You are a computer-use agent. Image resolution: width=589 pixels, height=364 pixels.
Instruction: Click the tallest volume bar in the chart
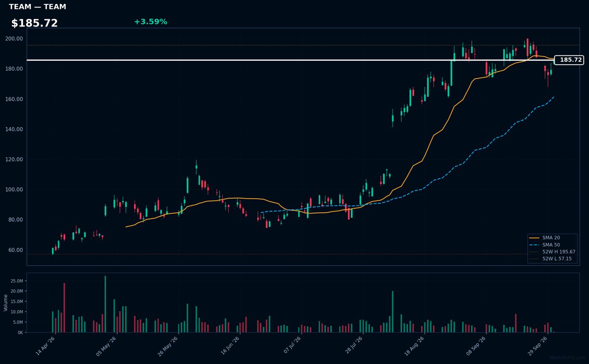click(x=105, y=304)
